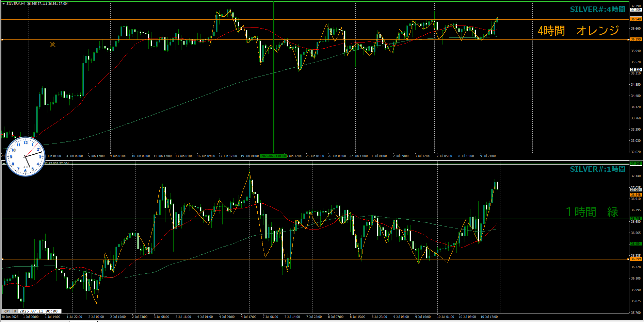
Task: Click the 10 Jul 17:00 time axis label
Action: click(x=489, y=317)
